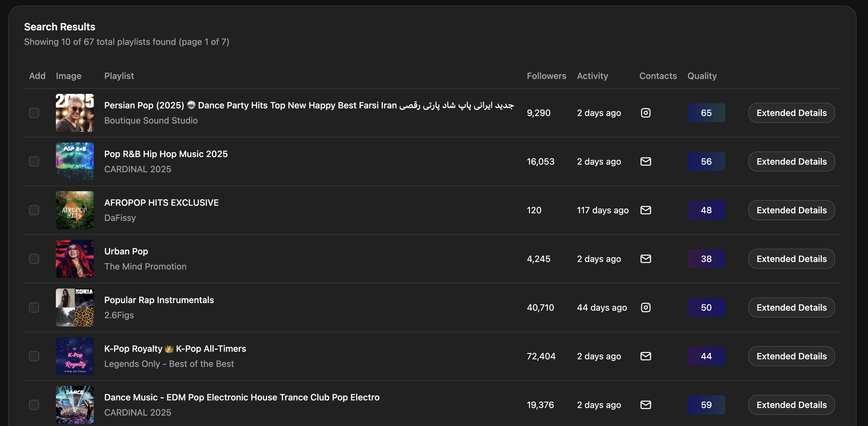The width and height of the screenshot is (868, 426).
Task: Show Extended Details for Dance Music EDM playlist
Action: tap(791, 405)
